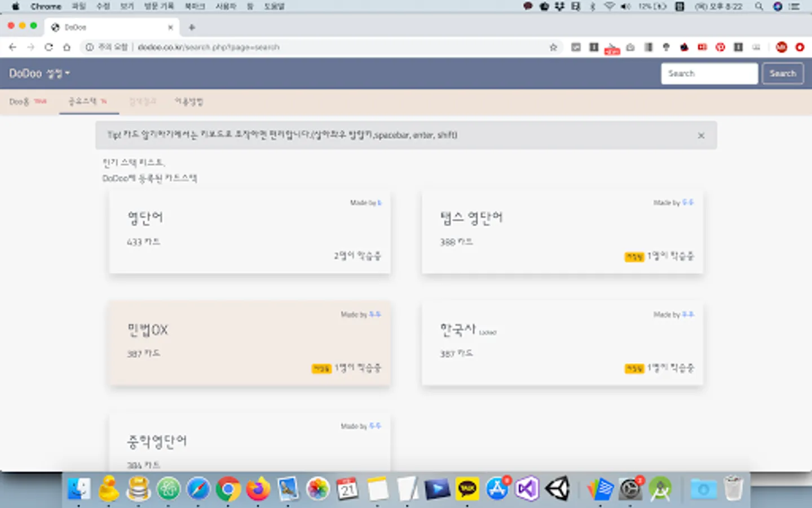
Task: Open the volume control in menu bar
Action: tap(626, 6)
